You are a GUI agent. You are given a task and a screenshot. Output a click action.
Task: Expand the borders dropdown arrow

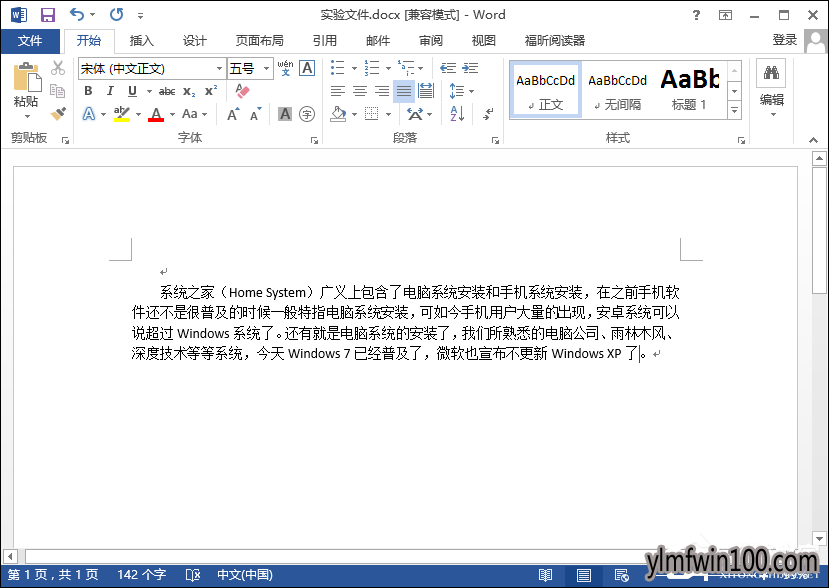click(x=389, y=114)
